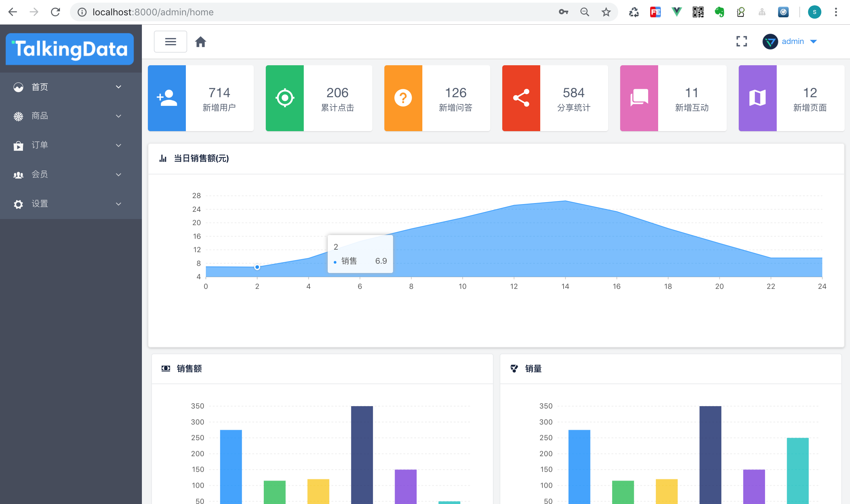Click the red share statistics icon

521,98
